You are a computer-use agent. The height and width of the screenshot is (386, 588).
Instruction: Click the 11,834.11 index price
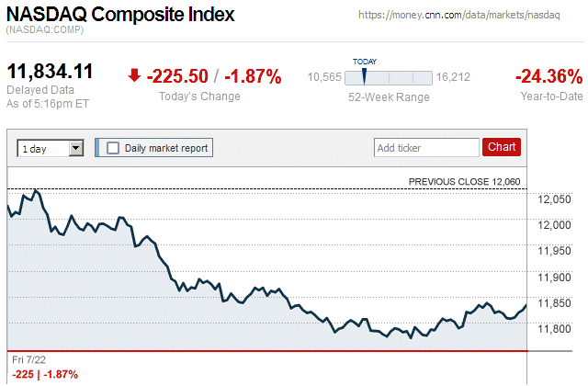pyautogui.click(x=51, y=73)
